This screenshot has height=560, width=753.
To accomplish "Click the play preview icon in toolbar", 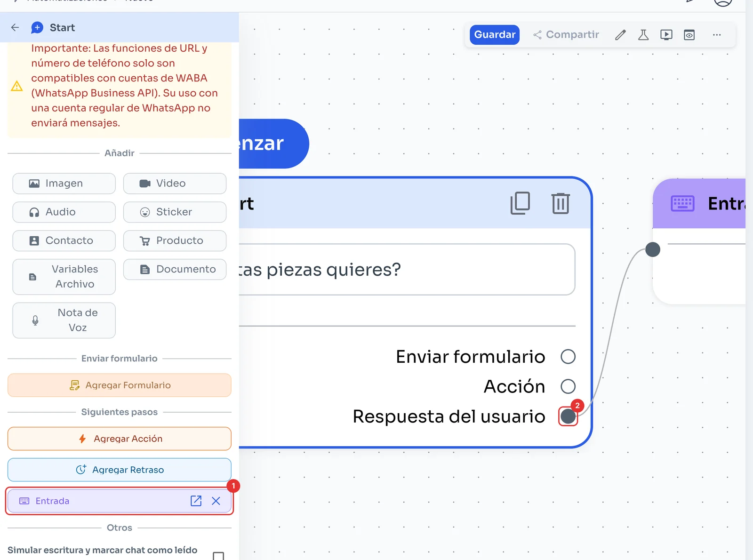I will tap(666, 35).
